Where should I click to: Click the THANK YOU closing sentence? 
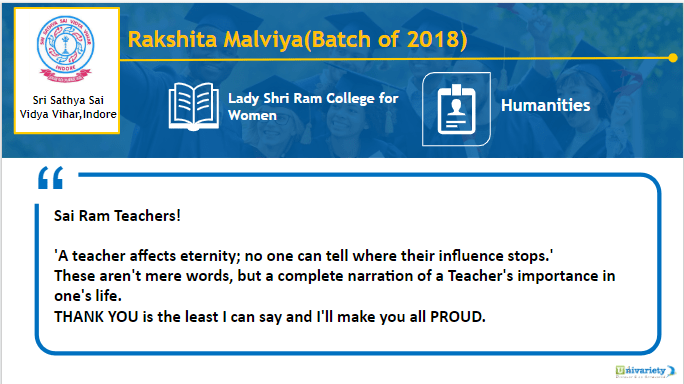pyautogui.click(x=270, y=316)
